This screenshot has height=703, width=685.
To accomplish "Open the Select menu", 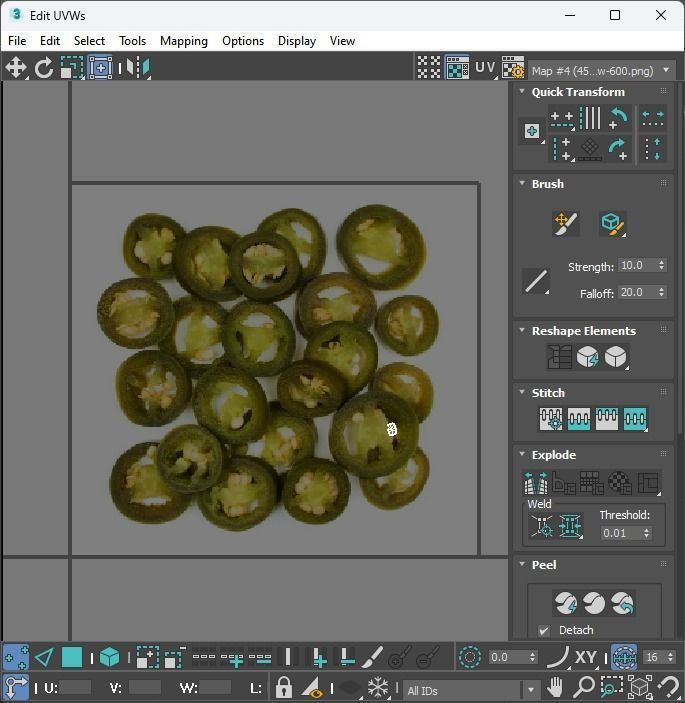I will [x=89, y=41].
